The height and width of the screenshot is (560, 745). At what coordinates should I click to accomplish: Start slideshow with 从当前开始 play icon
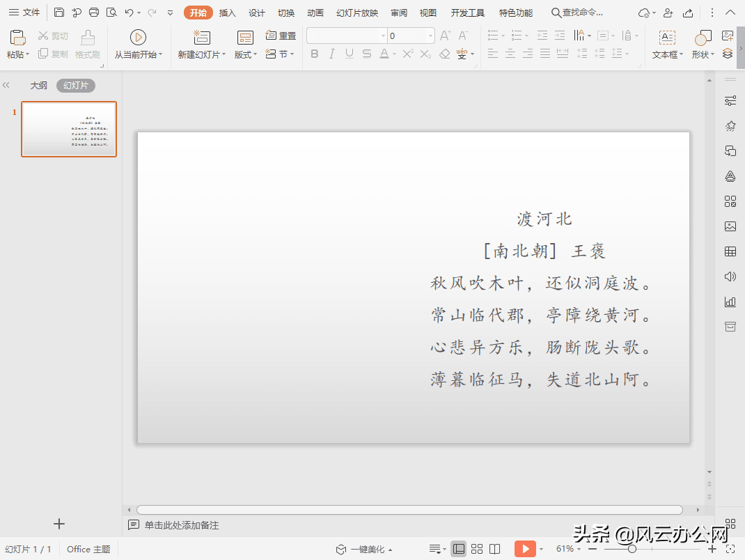138,37
